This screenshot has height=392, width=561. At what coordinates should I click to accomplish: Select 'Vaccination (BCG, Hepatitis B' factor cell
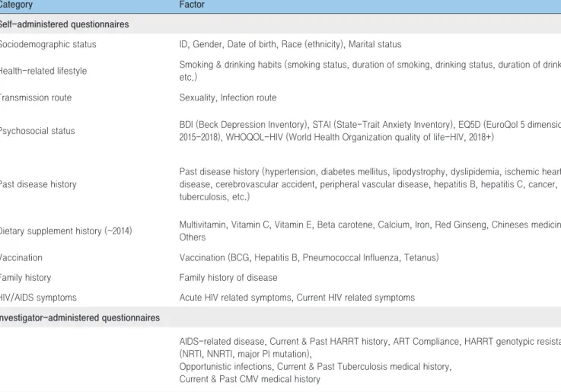click(x=309, y=257)
